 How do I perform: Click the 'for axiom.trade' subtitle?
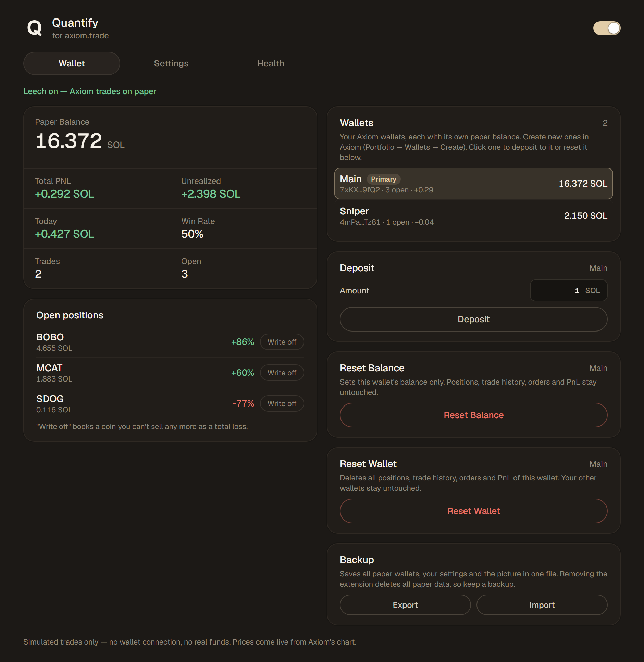point(80,36)
